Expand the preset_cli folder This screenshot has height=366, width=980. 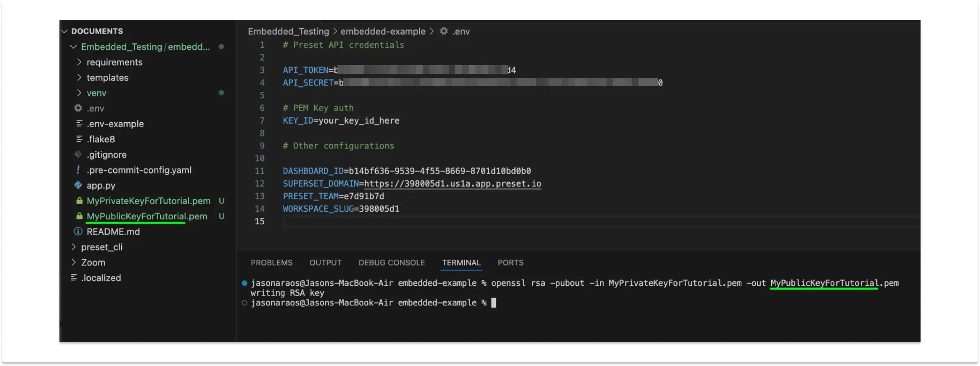74,247
